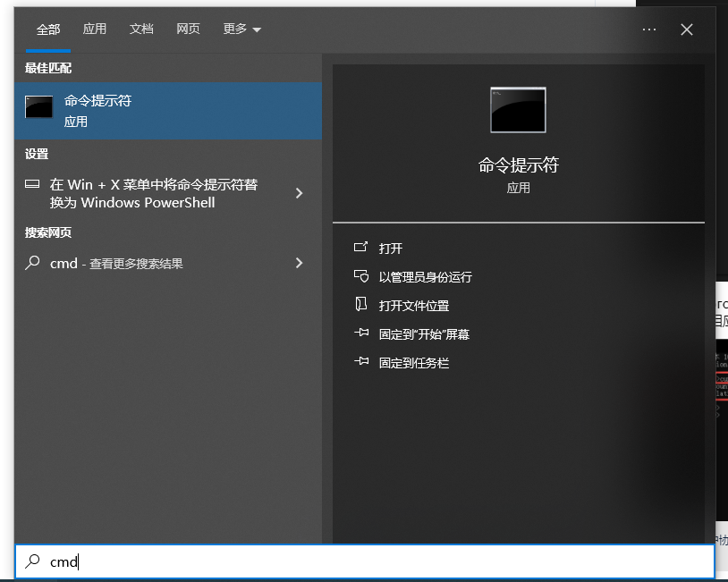Close the search panel with X

pyautogui.click(x=687, y=30)
